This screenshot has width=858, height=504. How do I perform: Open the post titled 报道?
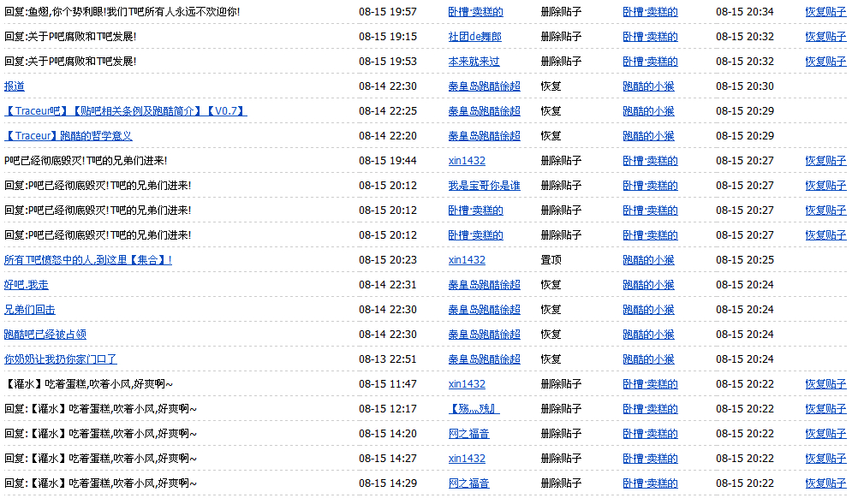(x=15, y=86)
